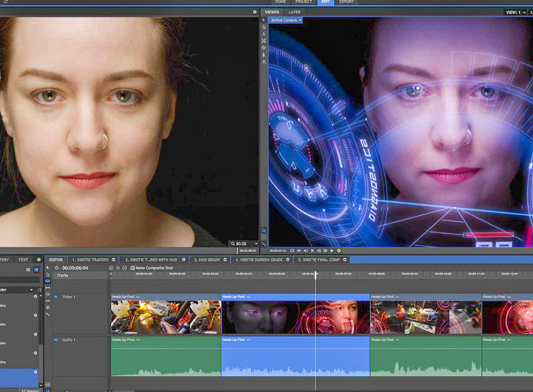The image size is (533, 392).
Task: Open viewer options circle icon after play
Action: point(339,251)
